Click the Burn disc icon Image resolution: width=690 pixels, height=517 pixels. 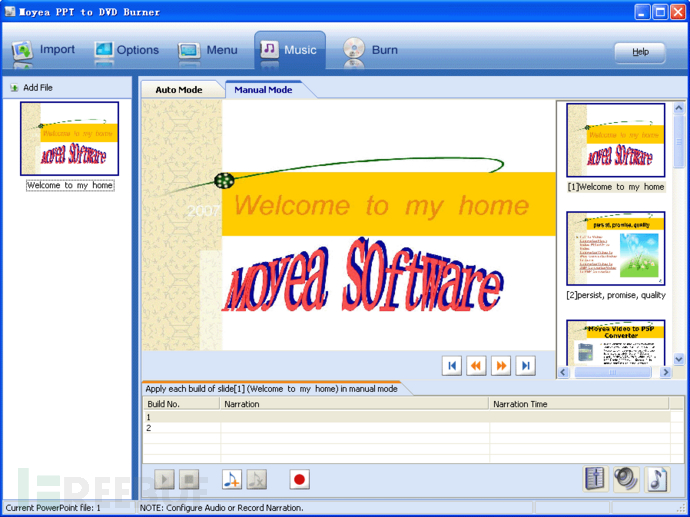354,49
